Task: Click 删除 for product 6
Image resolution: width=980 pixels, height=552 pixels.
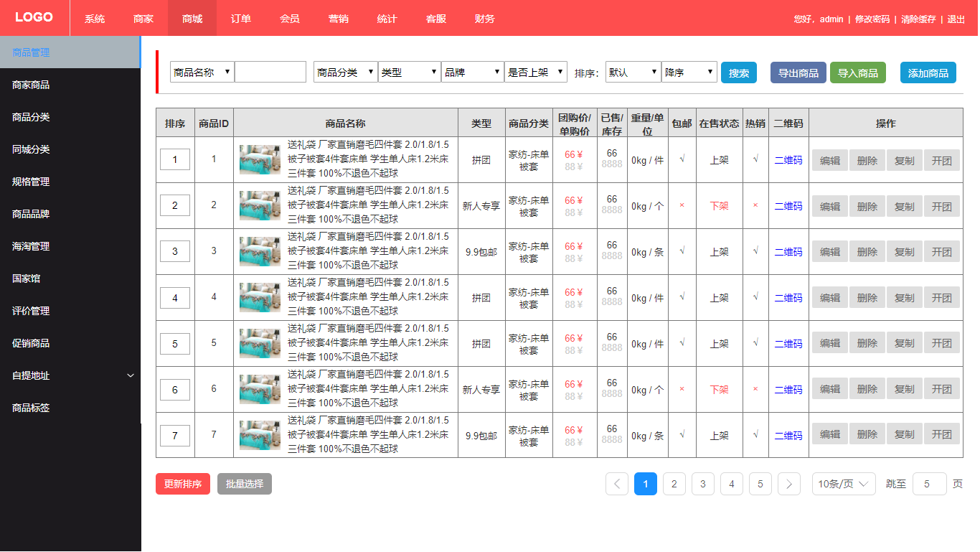Action: pyautogui.click(x=867, y=389)
